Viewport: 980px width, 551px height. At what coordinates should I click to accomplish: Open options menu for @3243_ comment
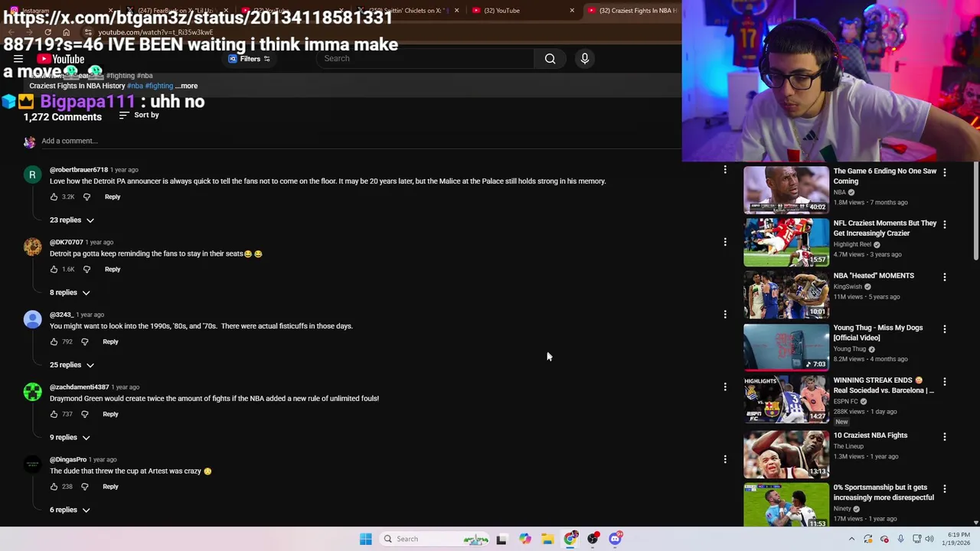coord(725,314)
